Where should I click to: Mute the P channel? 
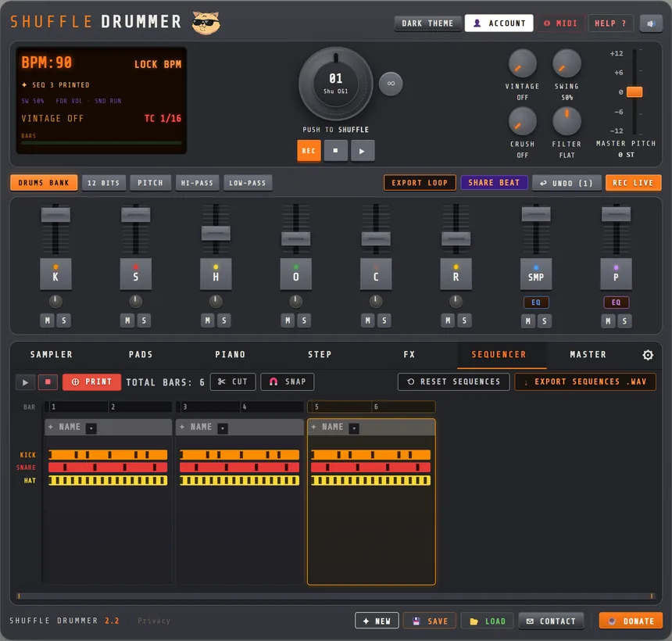tap(609, 321)
